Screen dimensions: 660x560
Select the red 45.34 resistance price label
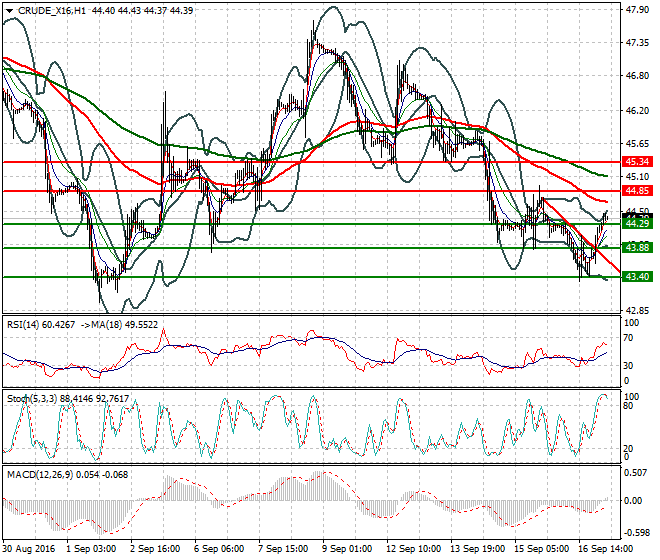pos(637,161)
